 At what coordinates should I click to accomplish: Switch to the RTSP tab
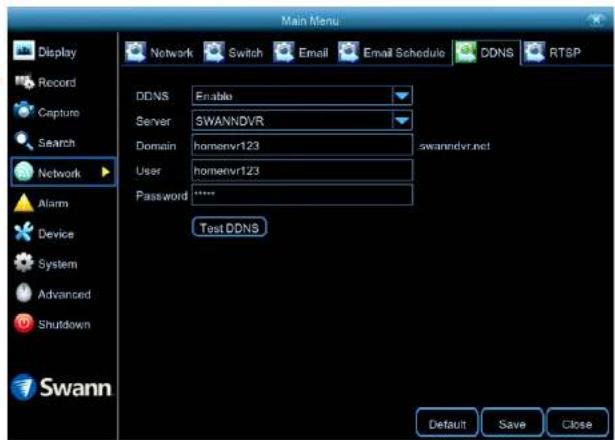[x=553, y=53]
